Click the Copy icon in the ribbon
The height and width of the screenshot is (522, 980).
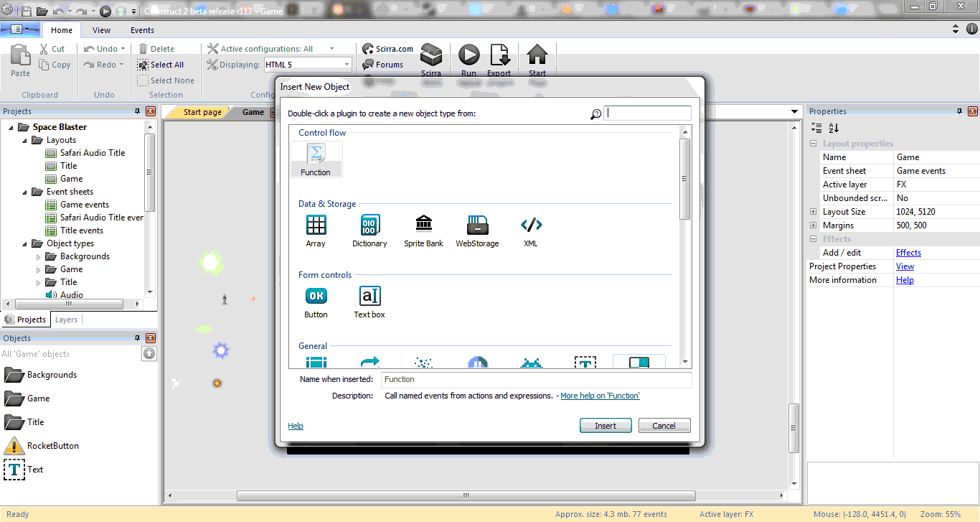(44, 65)
